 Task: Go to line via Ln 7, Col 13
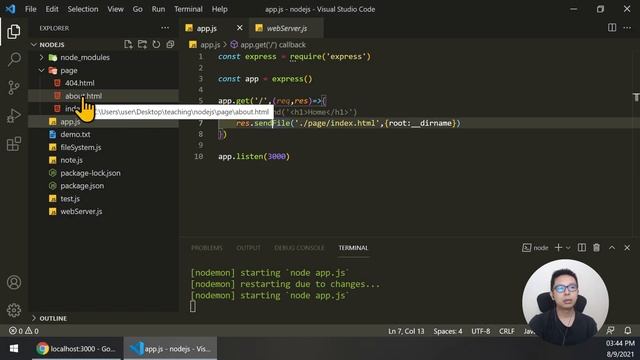406,331
